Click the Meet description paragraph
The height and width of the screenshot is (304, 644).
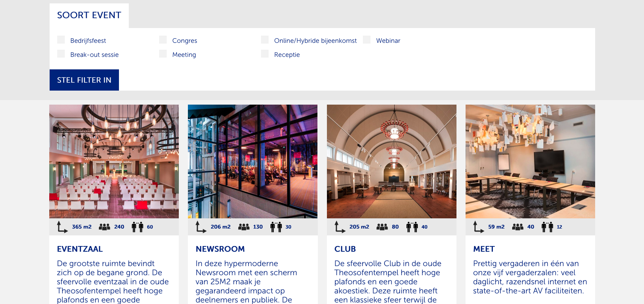pos(530,277)
